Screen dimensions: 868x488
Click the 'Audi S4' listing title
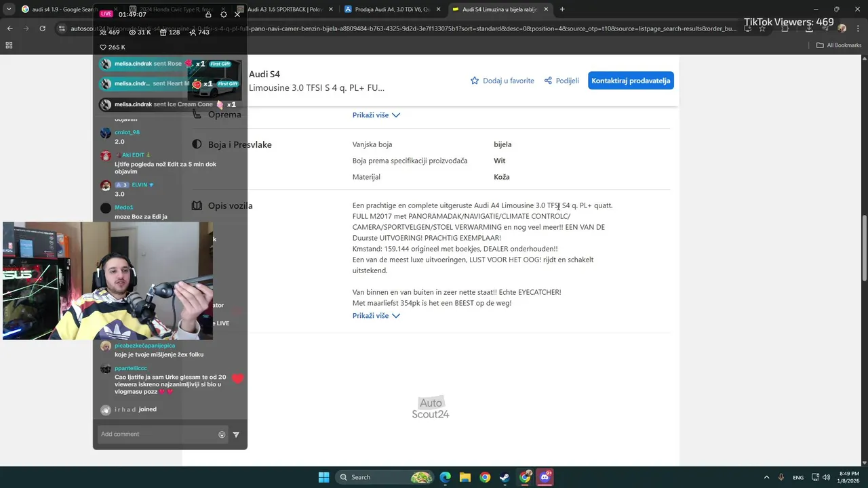(264, 75)
